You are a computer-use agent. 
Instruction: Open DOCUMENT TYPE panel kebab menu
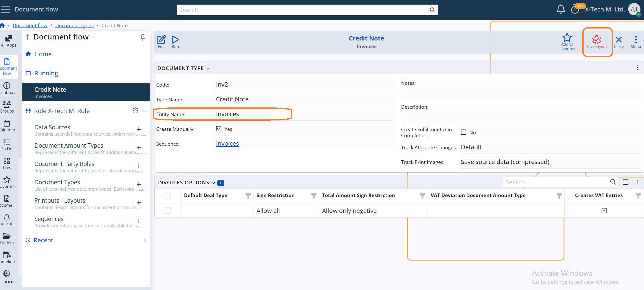(x=638, y=68)
